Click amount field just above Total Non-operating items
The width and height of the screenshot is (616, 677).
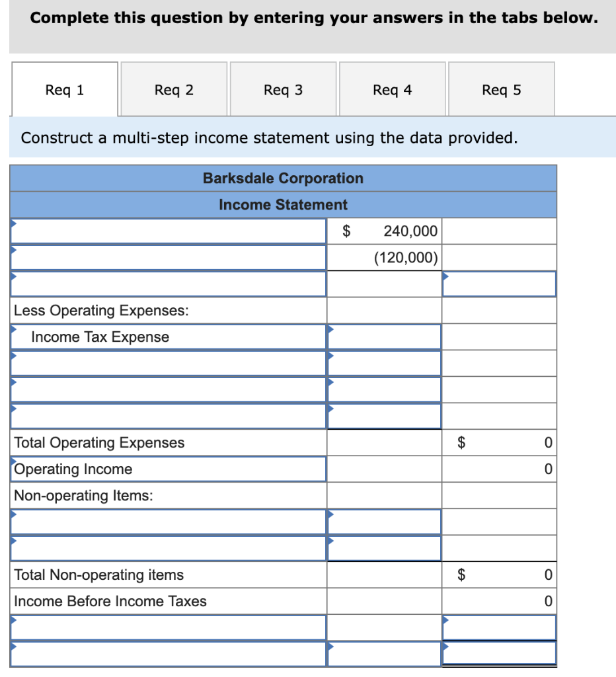coord(384,548)
